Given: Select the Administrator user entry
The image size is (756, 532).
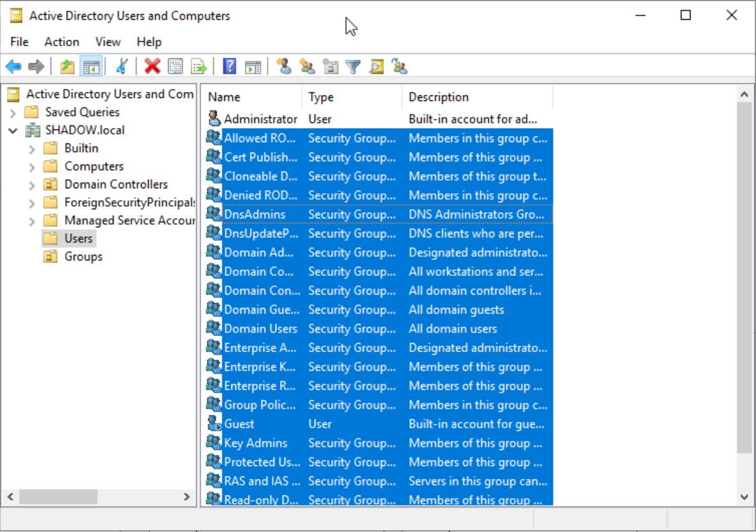Looking at the screenshot, I should click(x=260, y=119).
